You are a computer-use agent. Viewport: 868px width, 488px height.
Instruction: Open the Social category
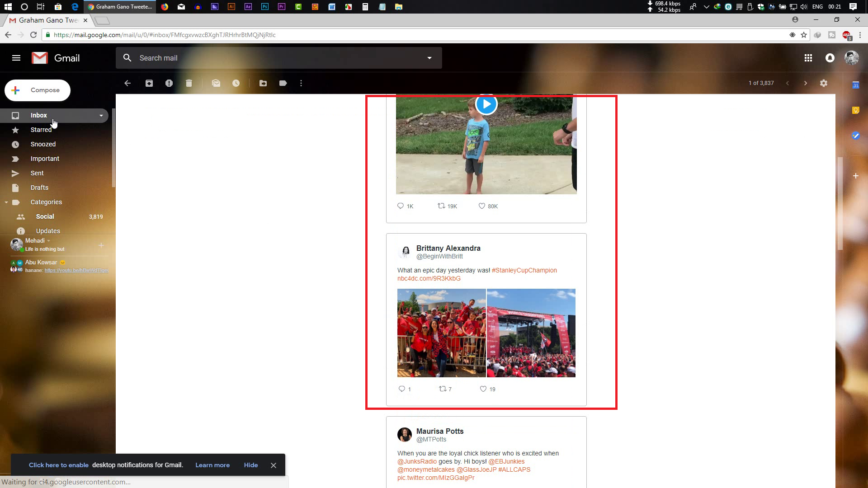point(45,216)
